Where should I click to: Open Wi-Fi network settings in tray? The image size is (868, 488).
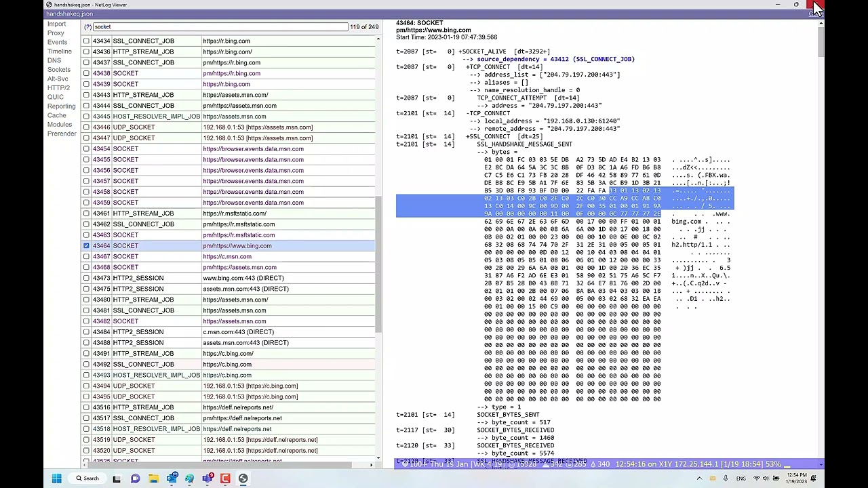(x=757, y=479)
